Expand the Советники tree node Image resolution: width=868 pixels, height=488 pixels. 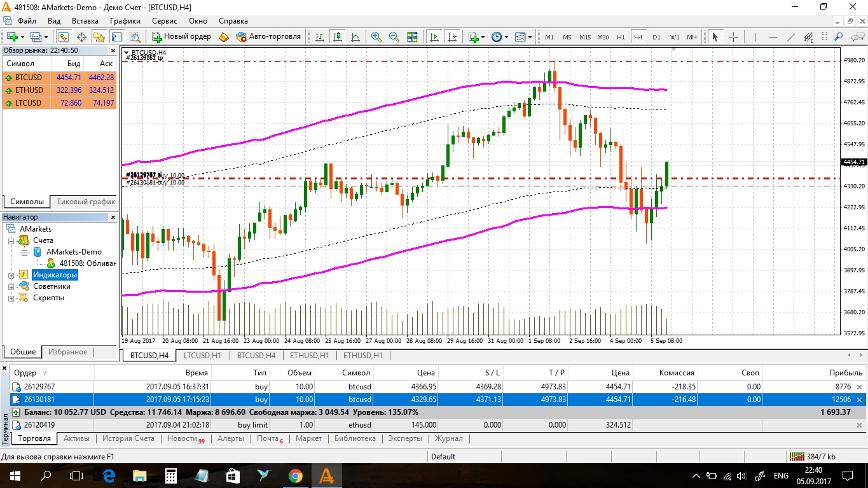pyautogui.click(x=11, y=286)
